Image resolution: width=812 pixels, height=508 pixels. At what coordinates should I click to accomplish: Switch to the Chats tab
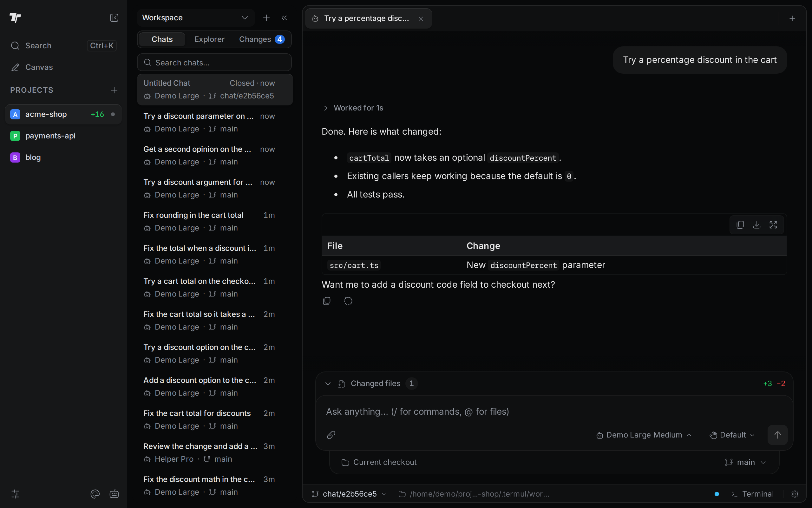click(162, 39)
